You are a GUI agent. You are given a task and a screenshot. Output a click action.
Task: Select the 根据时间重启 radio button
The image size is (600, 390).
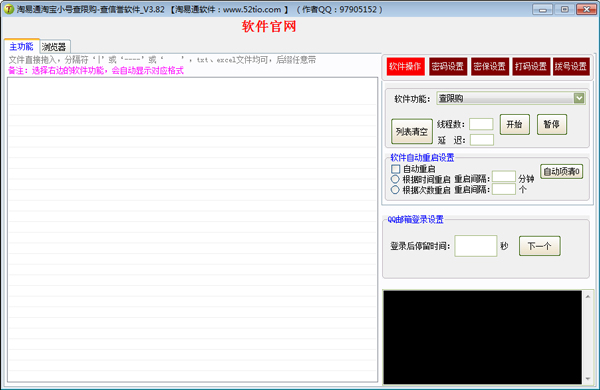(395, 179)
